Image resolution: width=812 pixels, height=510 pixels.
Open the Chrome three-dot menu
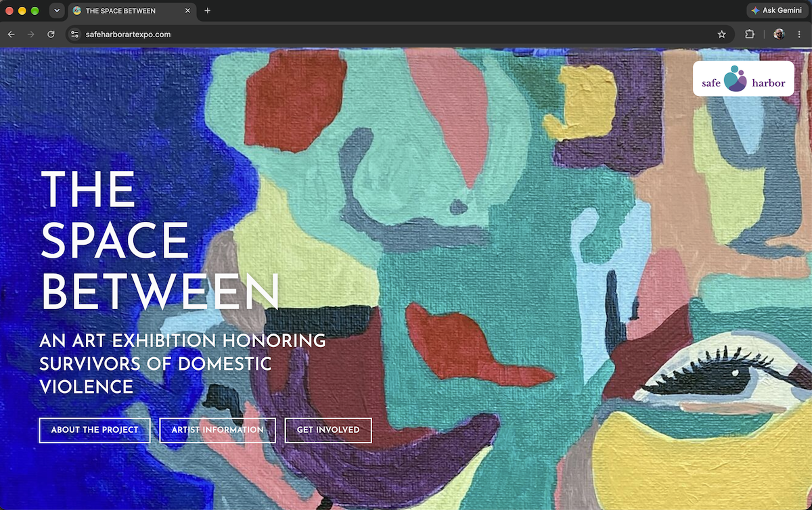(799, 34)
